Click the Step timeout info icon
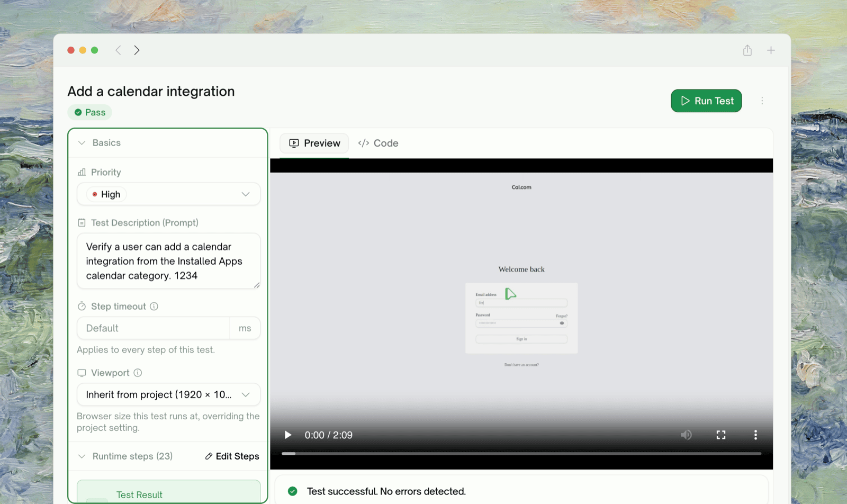The width and height of the screenshot is (847, 504). coord(154,307)
